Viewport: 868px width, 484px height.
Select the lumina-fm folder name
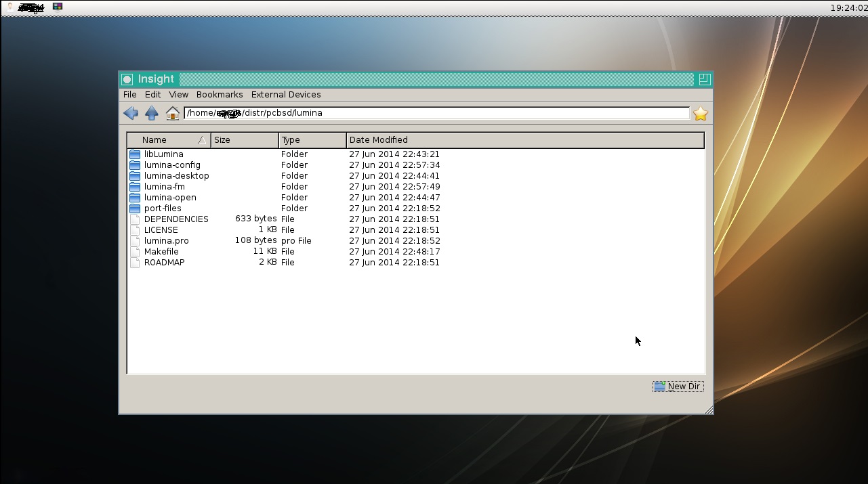coord(165,187)
